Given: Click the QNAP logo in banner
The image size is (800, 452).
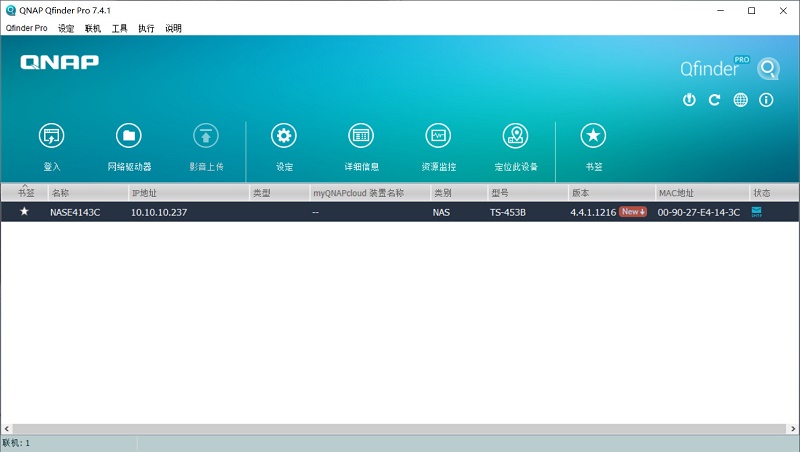Looking at the screenshot, I should pyautogui.click(x=60, y=62).
